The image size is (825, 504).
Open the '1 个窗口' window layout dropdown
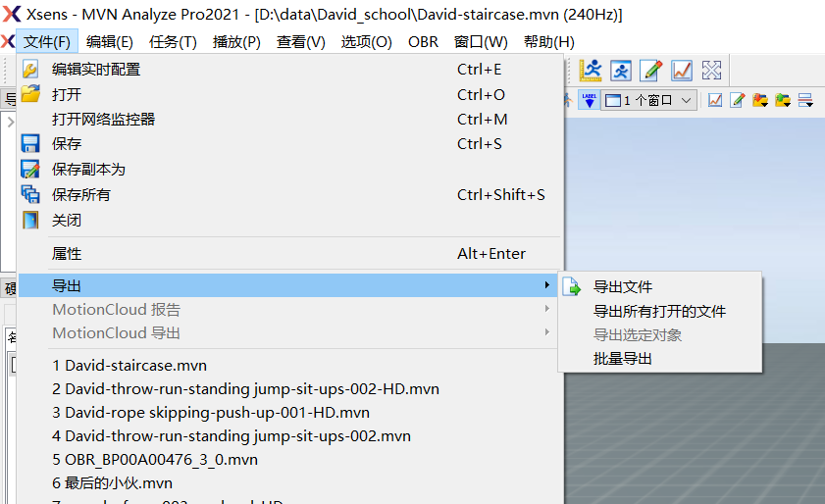(x=648, y=100)
